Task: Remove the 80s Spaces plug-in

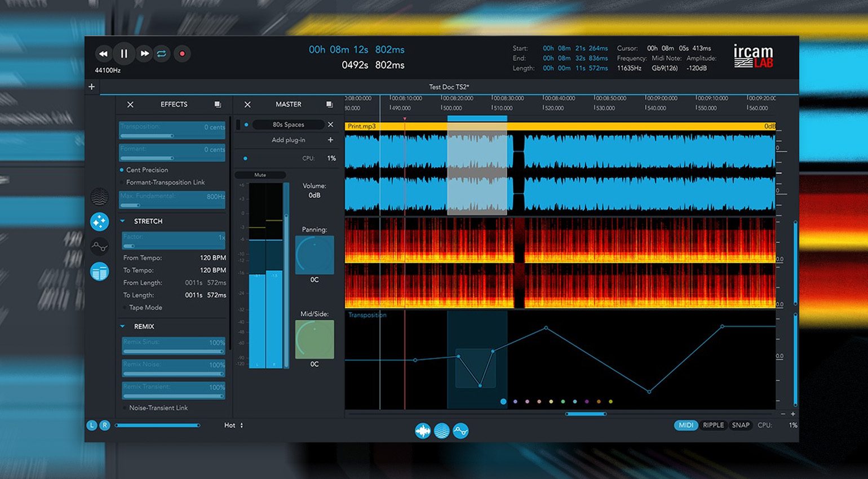Action: coord(331,125)
